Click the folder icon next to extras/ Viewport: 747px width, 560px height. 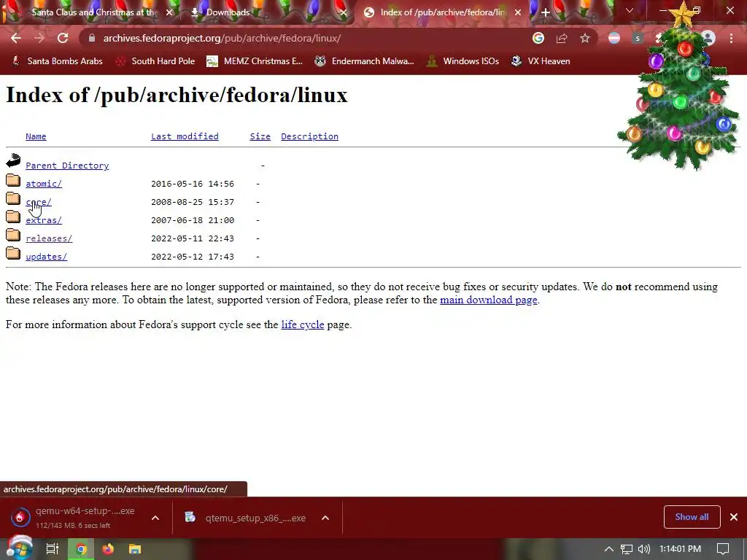(x=13, y=217)
